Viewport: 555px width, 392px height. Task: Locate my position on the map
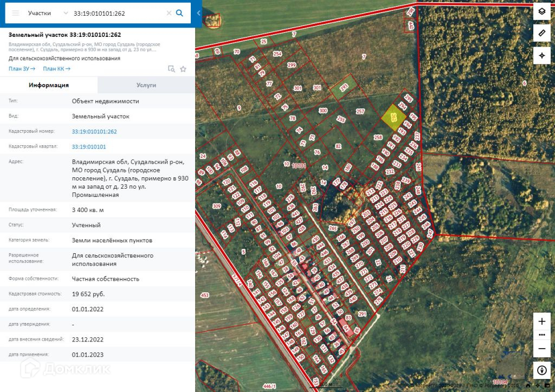point(542,56)
